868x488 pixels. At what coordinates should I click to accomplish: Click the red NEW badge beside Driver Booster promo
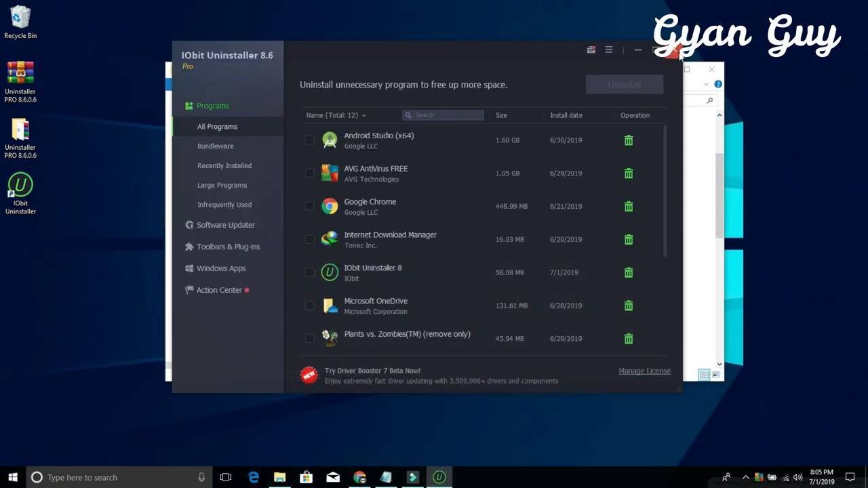coord(309,375)
